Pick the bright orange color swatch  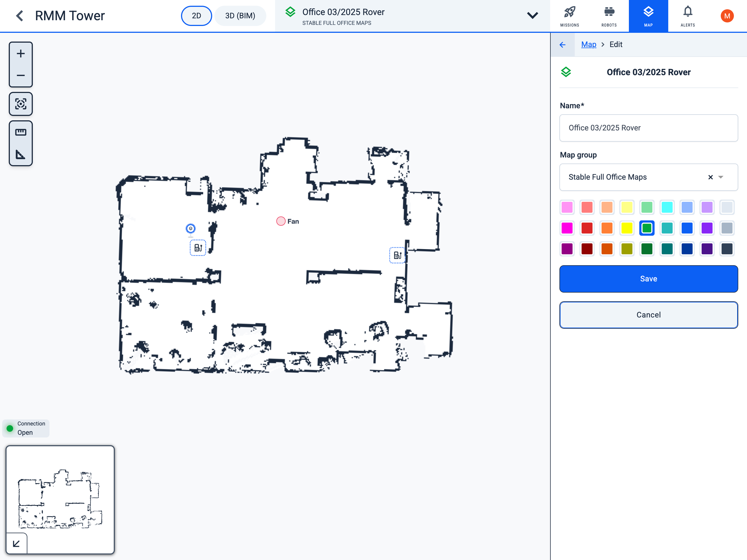point(607,228)
